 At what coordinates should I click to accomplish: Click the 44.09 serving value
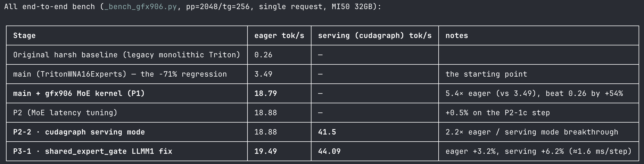click(329, 151)
